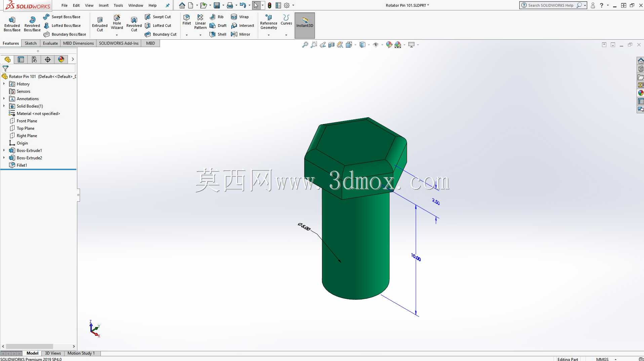Click the Lofted Boss/Base tool
The height and width of the screenshot is (361, 644).
pyautogui.click(x=62, y=26)
